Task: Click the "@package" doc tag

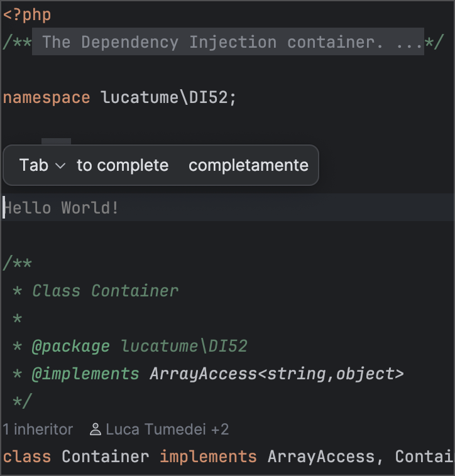Action: [70, 346]
